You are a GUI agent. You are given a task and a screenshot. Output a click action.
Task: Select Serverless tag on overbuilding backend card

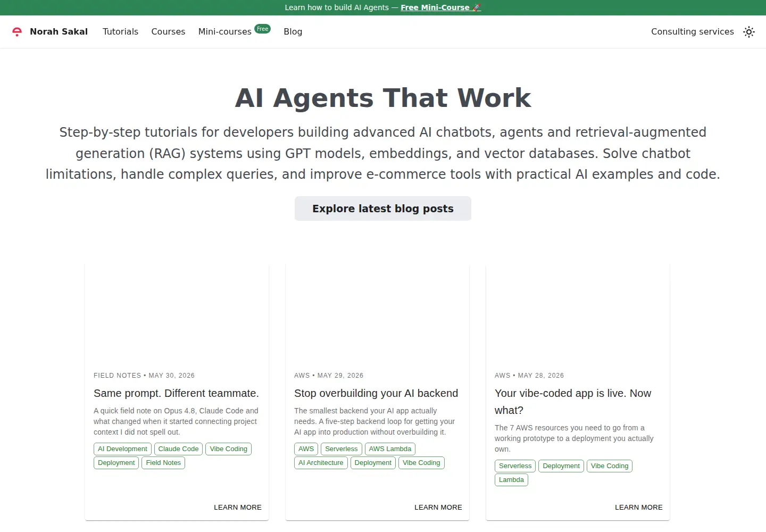(342, 449)
